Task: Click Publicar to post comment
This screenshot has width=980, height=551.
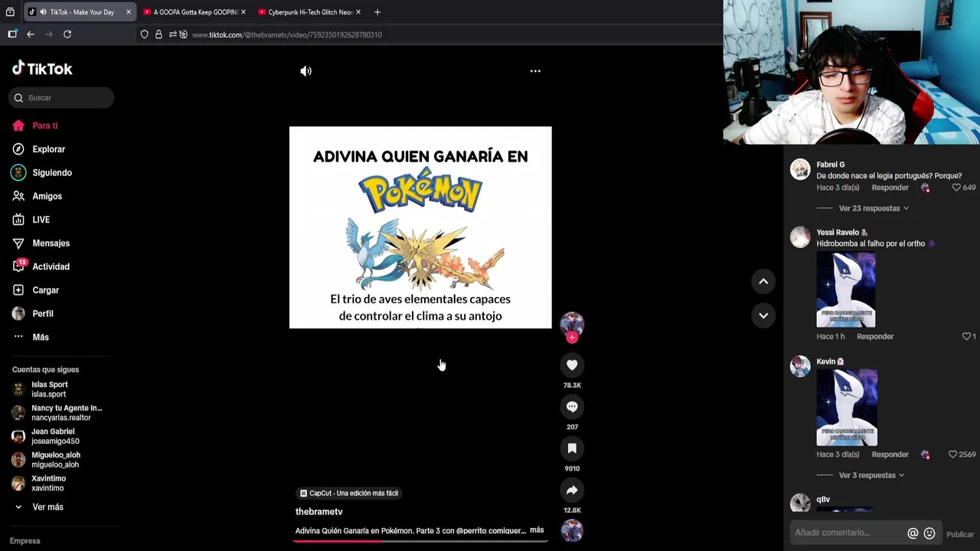Action: click(960, 534)
